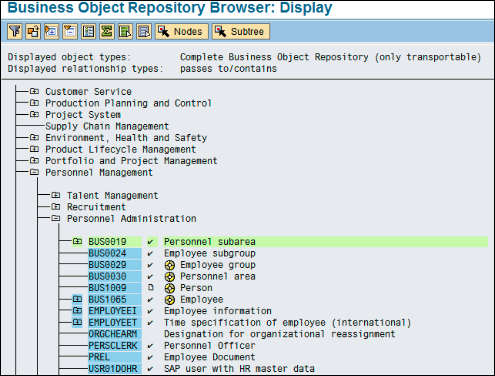The image size is (495, 376).
Task: Expand the EMPLOYEET object node
Action: click(77, 322)
